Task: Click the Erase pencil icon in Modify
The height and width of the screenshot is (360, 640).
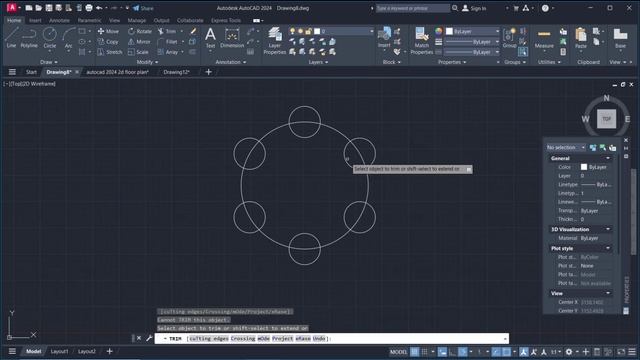Action: click(193, 31)
